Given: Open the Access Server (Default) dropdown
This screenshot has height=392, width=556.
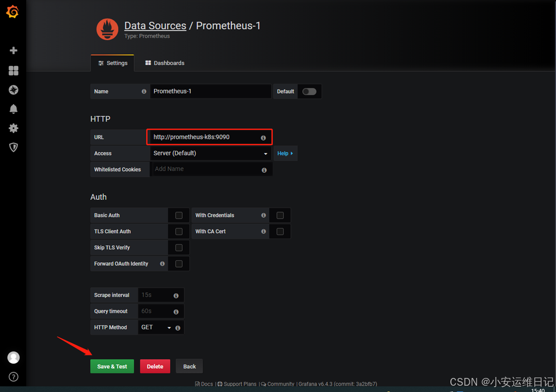Looking at the screenshot, I should (x=211, y=153).
